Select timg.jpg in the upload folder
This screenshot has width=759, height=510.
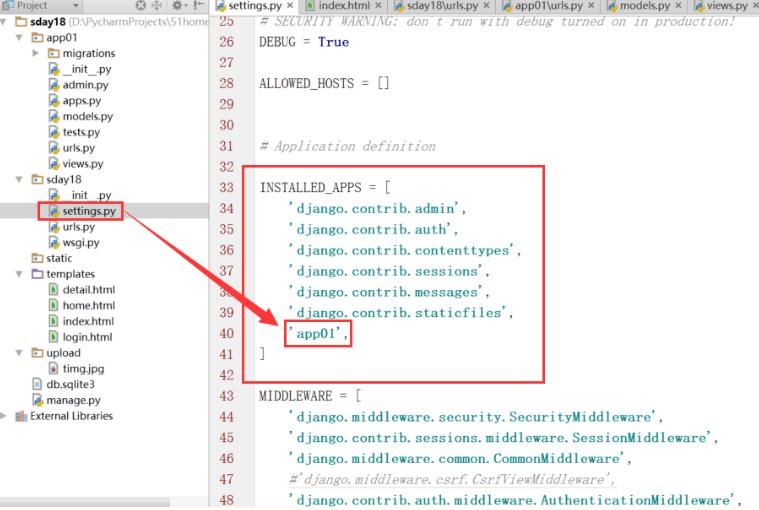83,369
